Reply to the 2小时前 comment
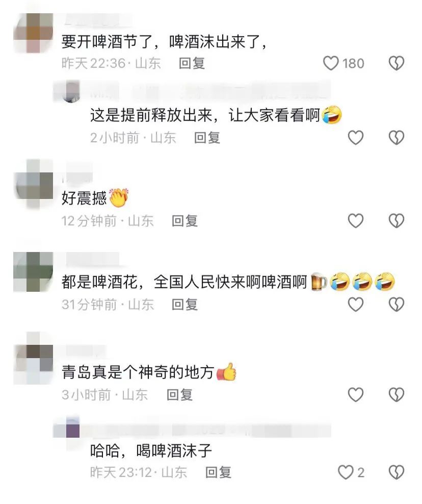 click(x=207, y=138)
